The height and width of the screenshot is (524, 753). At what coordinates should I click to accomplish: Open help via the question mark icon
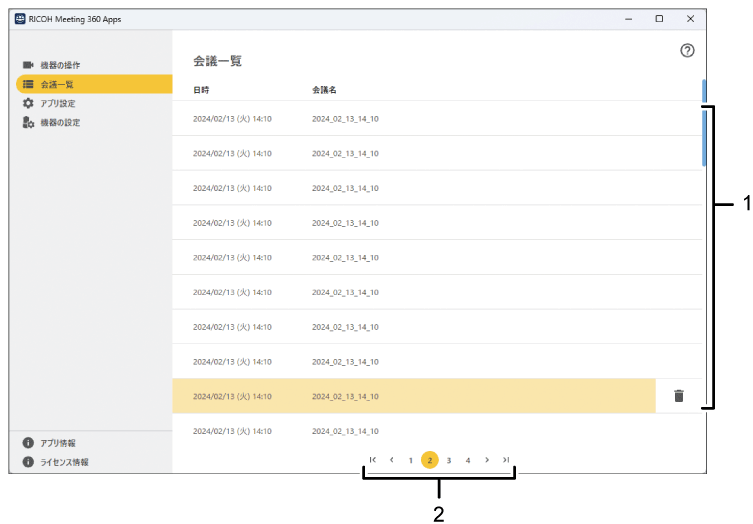(x=687, y=51)
